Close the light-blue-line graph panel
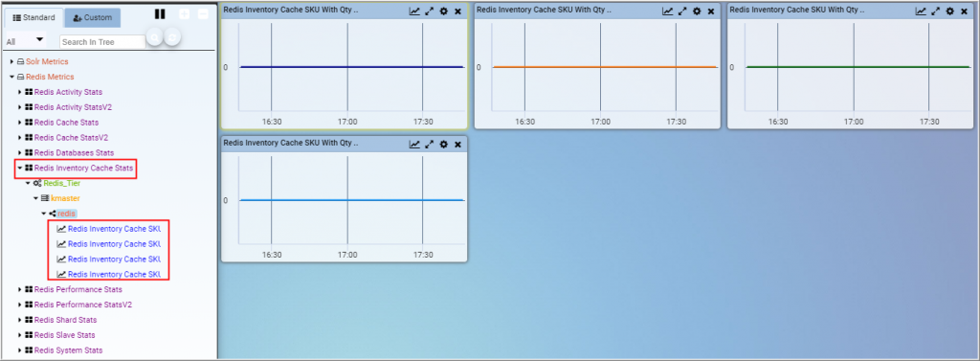The width and height of the screenshot is (980, 361). click(458, 145)
